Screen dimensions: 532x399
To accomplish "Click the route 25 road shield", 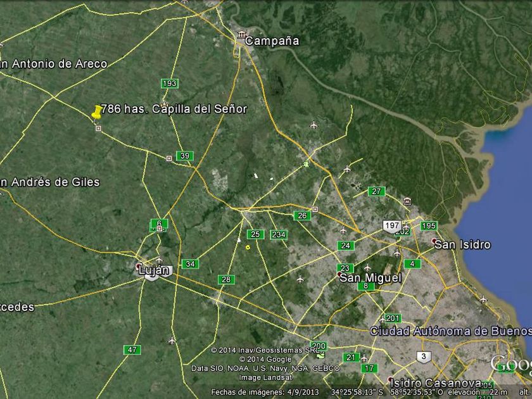I will pyautogui.click(x=255, y=234).
